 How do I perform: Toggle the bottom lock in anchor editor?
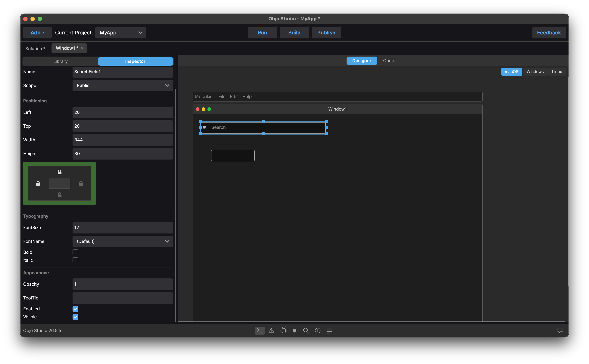pos(59,195)
